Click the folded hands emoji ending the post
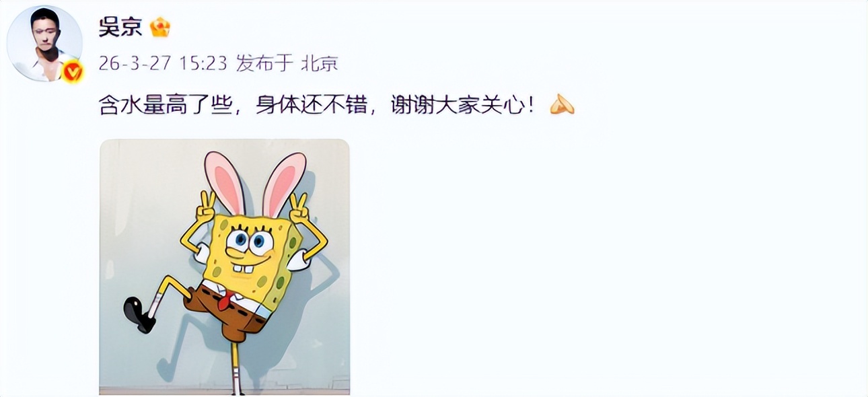The width and height of the screenshot is (868, 397). click(562, 104)
